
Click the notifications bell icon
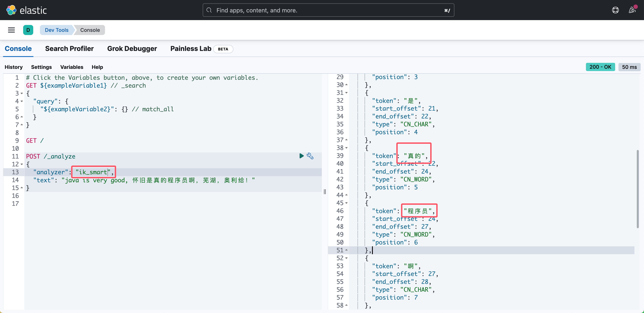click(x=632, y=10)
